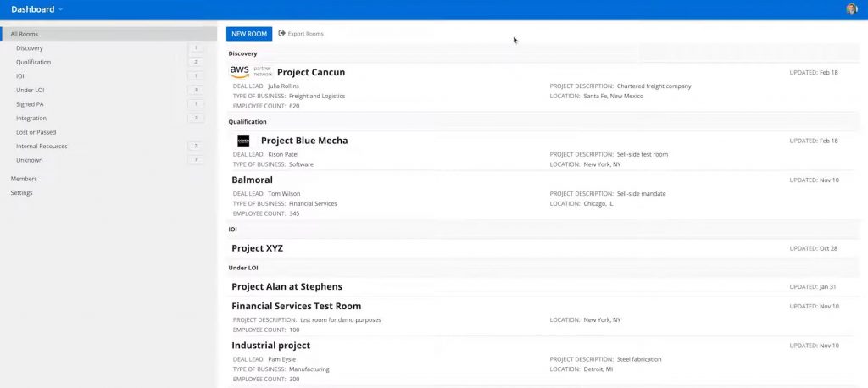Image resolution: width=868 pixels, height=388 pixels.
Task: Select All Rooms in sidebar
Action: [x=25, y=34]
